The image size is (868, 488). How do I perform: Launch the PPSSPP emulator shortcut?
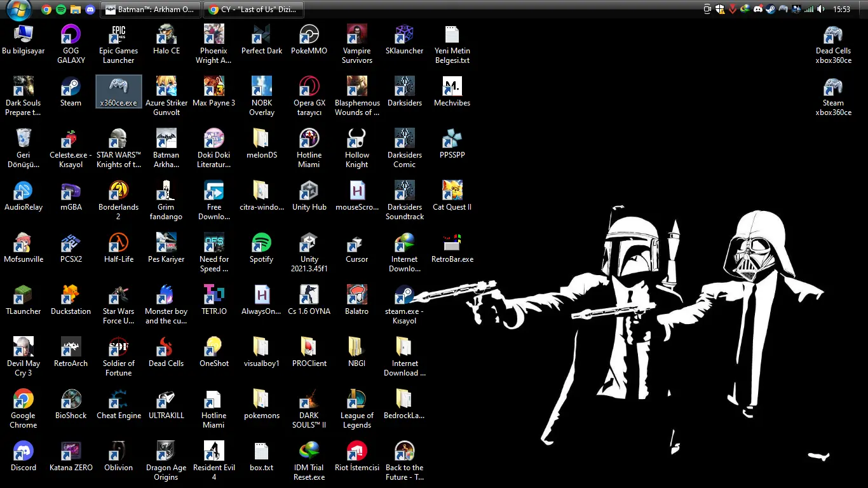coord(452,144)
